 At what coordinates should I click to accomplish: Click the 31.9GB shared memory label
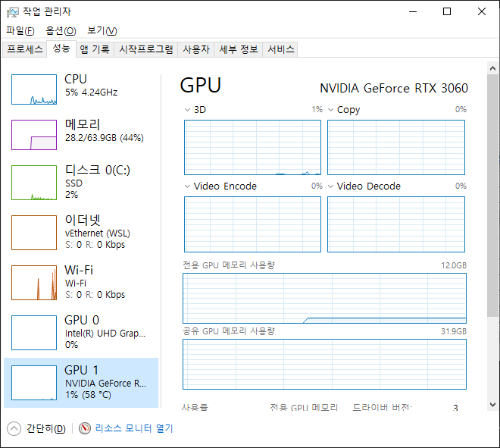pos(454,331)
